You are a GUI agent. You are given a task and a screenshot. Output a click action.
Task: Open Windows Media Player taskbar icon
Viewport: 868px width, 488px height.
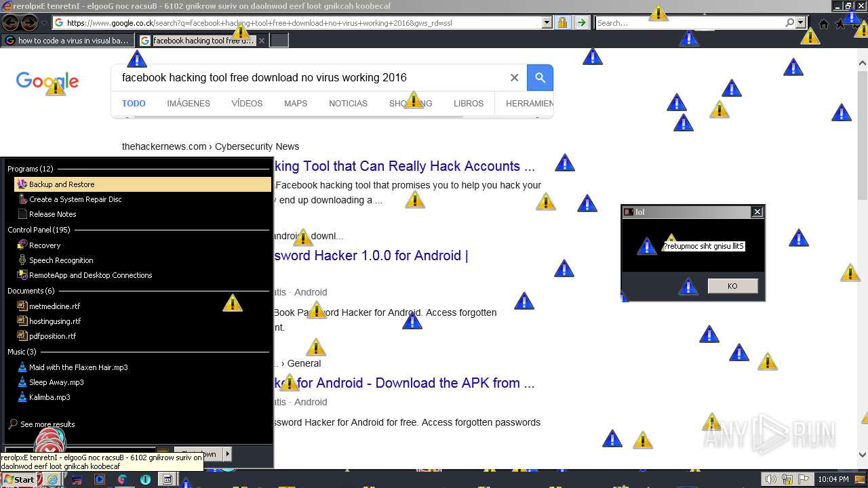click(99, 479)
